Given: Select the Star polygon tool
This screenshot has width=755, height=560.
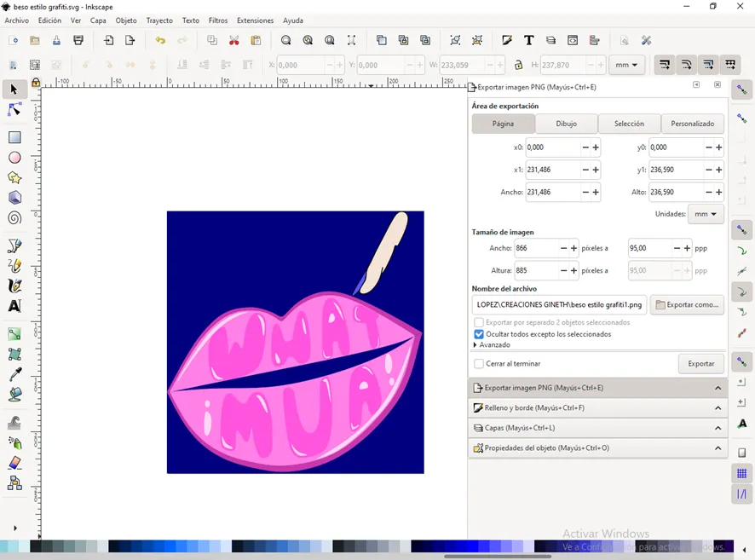Looking at the screenshot, I should click(x=14, y=177).
